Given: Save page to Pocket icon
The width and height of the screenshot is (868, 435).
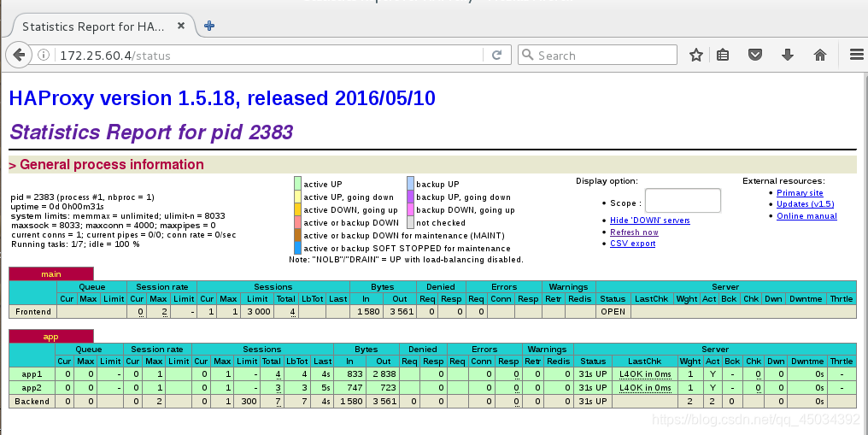Looking at the screenshot, I should tap(755, 55).
